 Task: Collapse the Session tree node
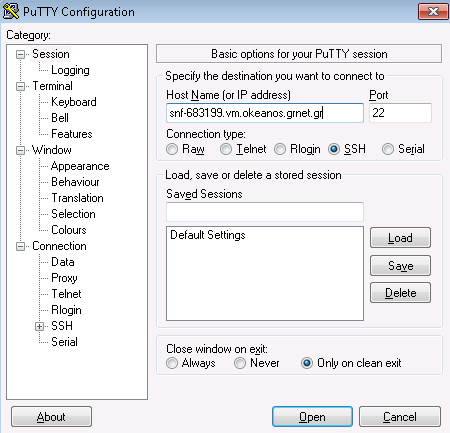click(20, 54)
